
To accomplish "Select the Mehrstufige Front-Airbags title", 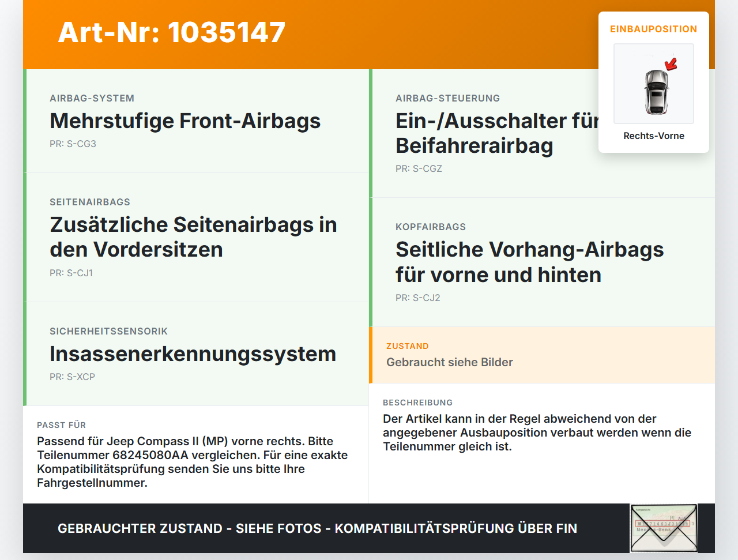I will [185, 121].
